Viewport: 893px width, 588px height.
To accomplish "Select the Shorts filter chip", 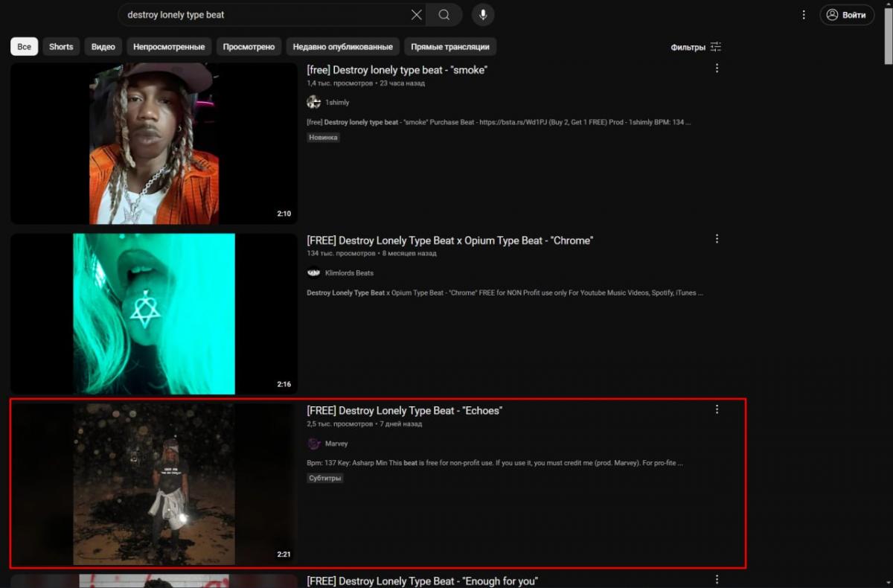I will [61, 47].
